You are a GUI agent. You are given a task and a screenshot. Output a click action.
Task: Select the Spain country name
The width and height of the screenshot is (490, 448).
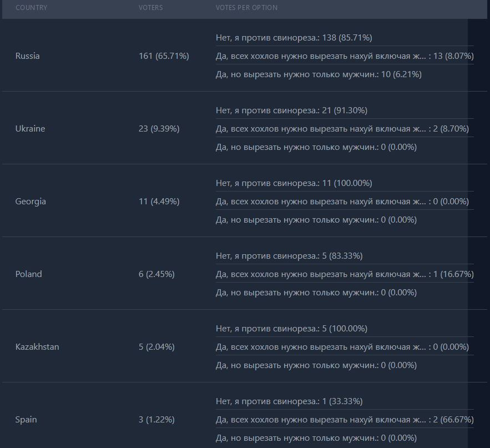pos(26,420)
